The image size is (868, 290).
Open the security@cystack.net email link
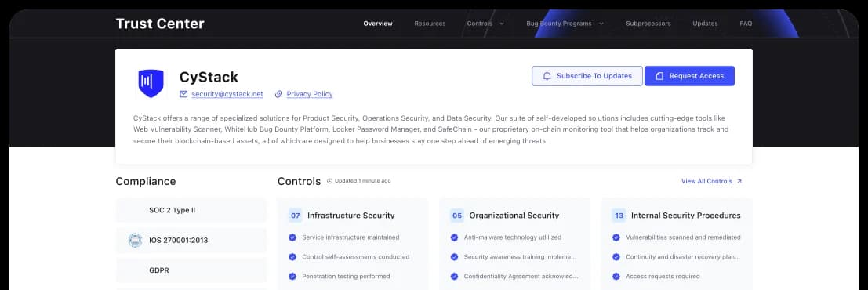click(x=227, y=94)
